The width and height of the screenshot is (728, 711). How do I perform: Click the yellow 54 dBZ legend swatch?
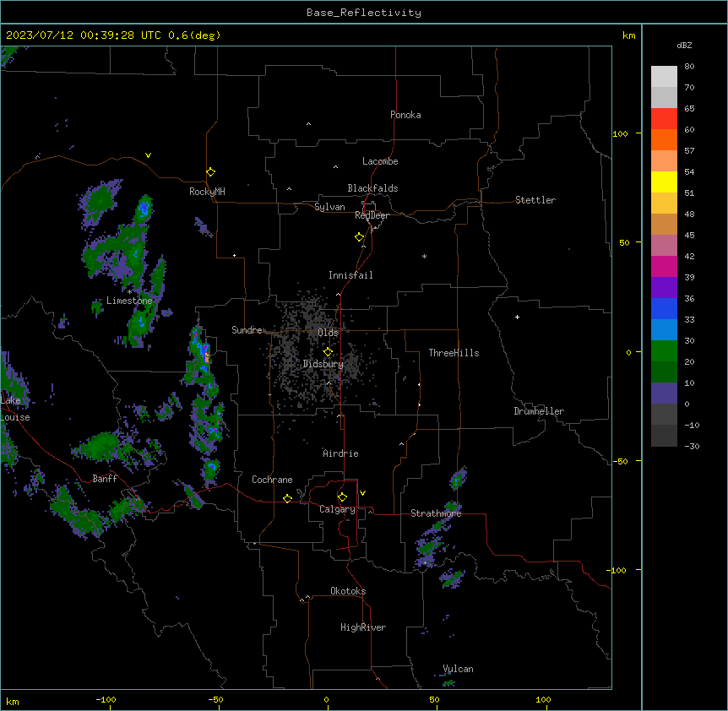pos(664,182)
